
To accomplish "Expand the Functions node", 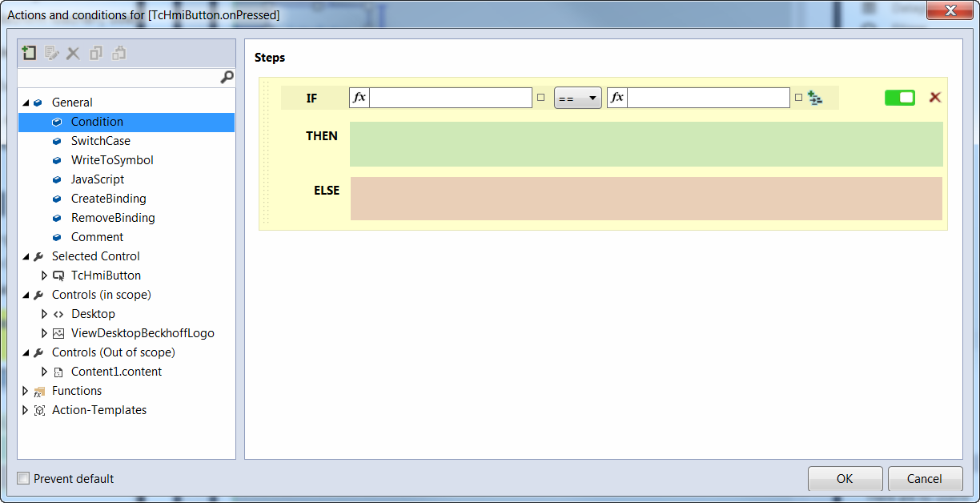I will (x=26, y=391).
